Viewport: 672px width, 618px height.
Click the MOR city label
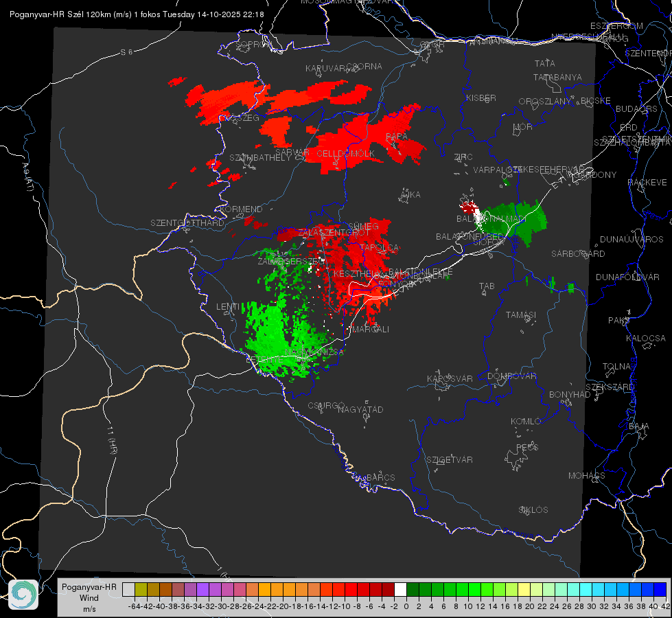click(523, 127)
